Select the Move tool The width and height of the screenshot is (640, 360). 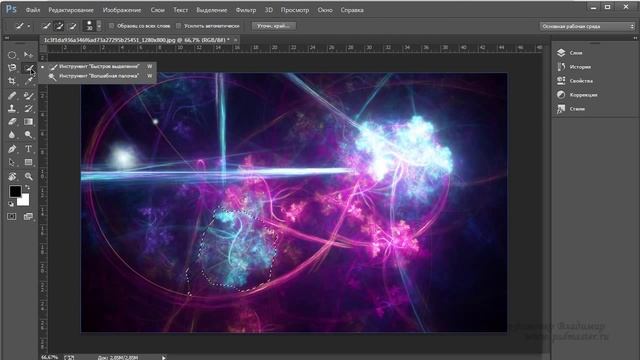[28, 55]
